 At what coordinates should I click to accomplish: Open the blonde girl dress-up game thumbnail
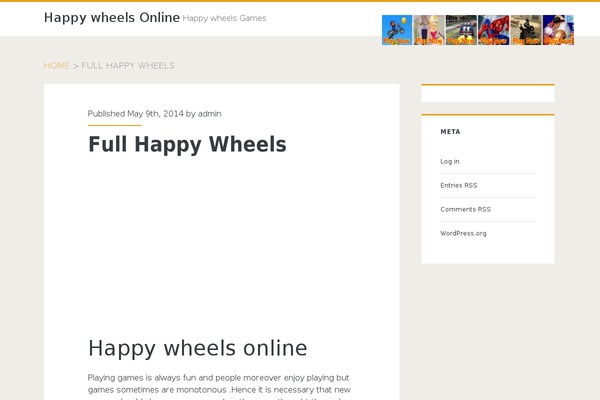[x=429, y=30]
